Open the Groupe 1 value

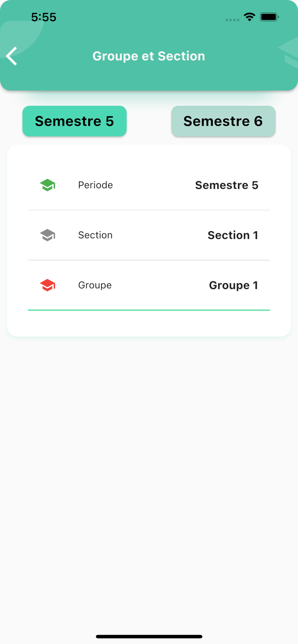[233, 286]
